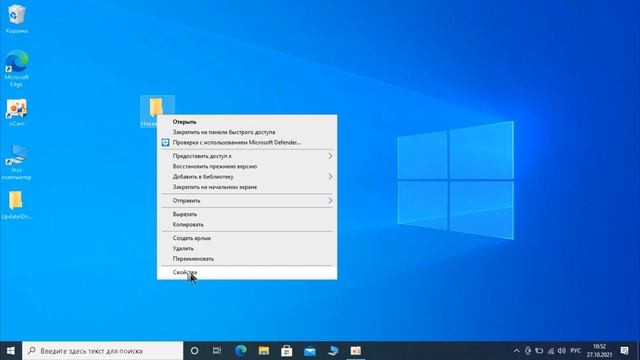Select the Microsoft Edge desktop shortcut
This screenshot has height=360, width=640.
[x=16, y=68]
